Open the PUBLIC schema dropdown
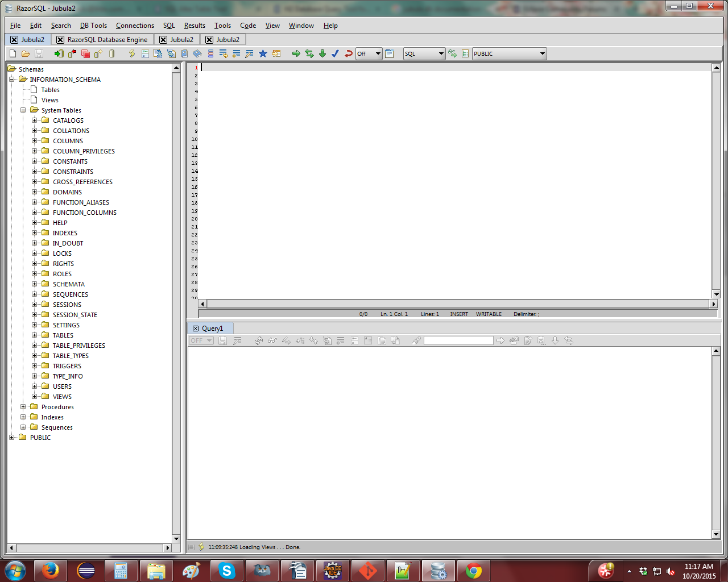 [x=510, y=53]
